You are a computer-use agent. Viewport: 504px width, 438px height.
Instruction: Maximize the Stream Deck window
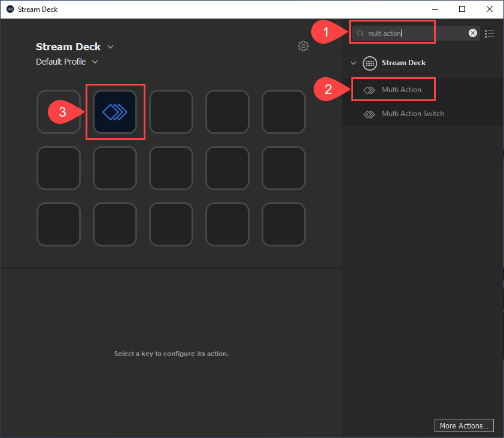point(462,9)
